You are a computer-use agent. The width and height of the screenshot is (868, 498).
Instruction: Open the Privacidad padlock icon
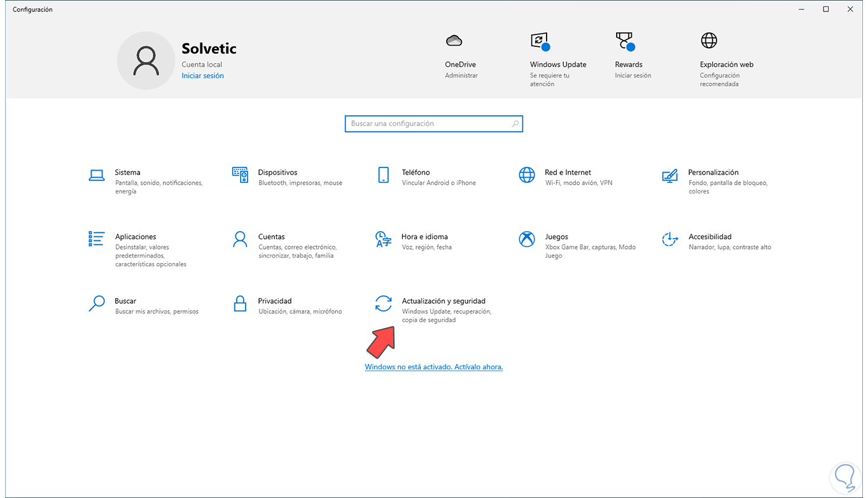pyautogui.click(x=240, y=304)
